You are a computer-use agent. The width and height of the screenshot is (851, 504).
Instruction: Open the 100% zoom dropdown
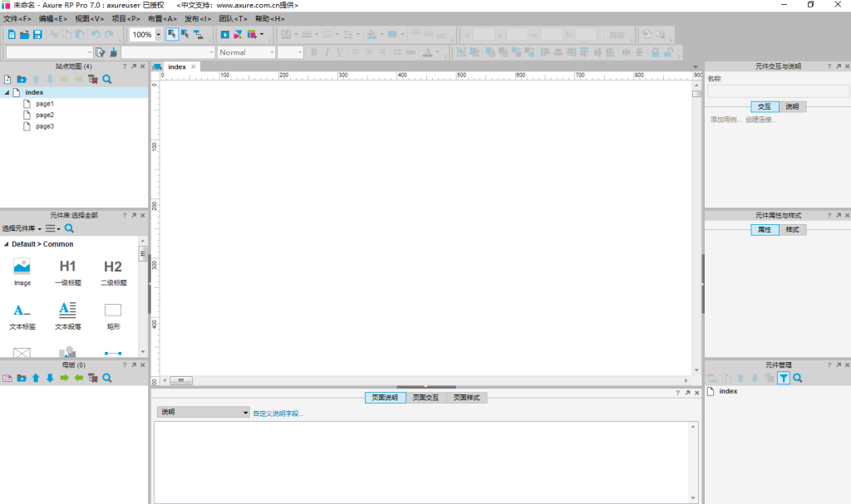158,35
